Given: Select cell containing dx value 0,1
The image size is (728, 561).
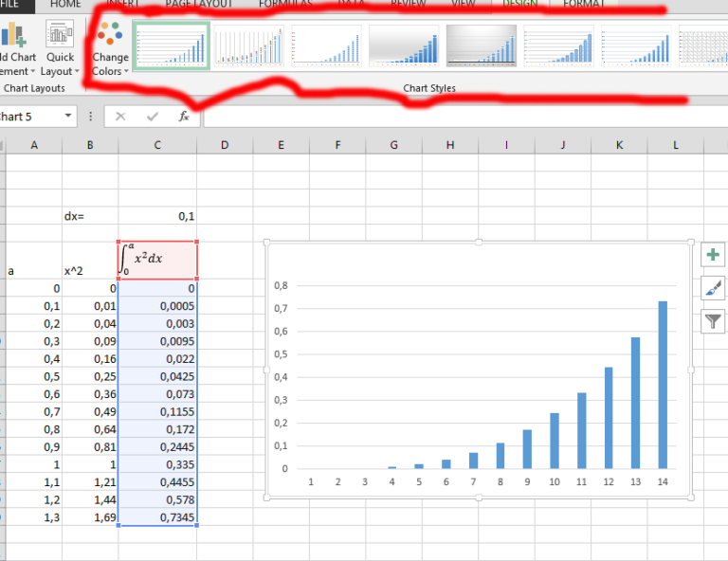Looking at the screenshot, I should click(x=157, y=216).
